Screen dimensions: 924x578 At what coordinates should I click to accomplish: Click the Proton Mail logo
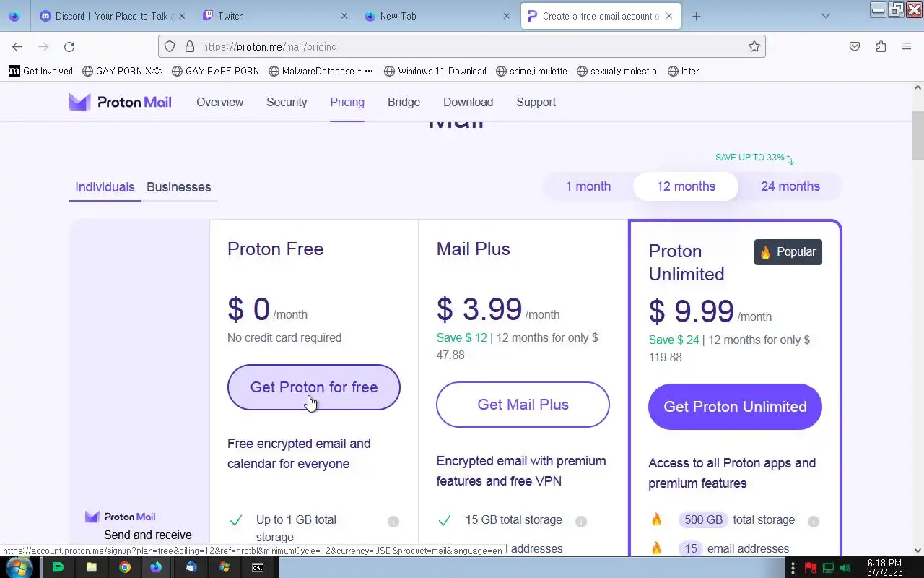click(x=121, y=102)
